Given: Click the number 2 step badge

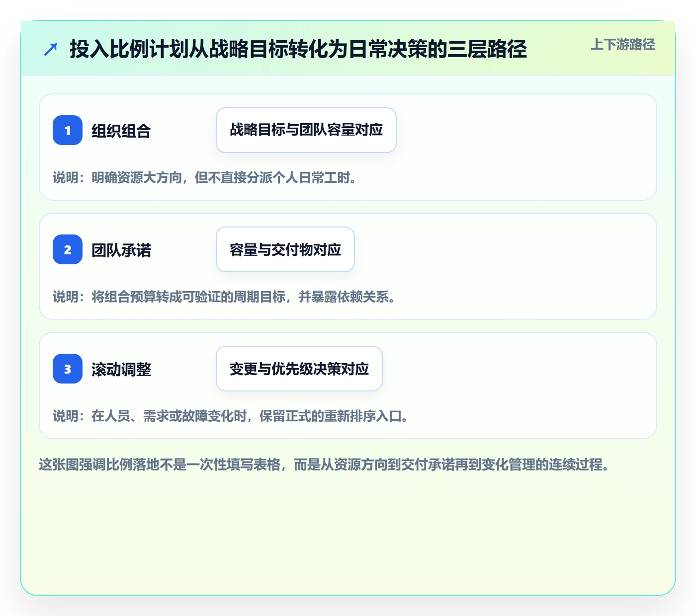Looking at the screenshot, I should 68,249.
